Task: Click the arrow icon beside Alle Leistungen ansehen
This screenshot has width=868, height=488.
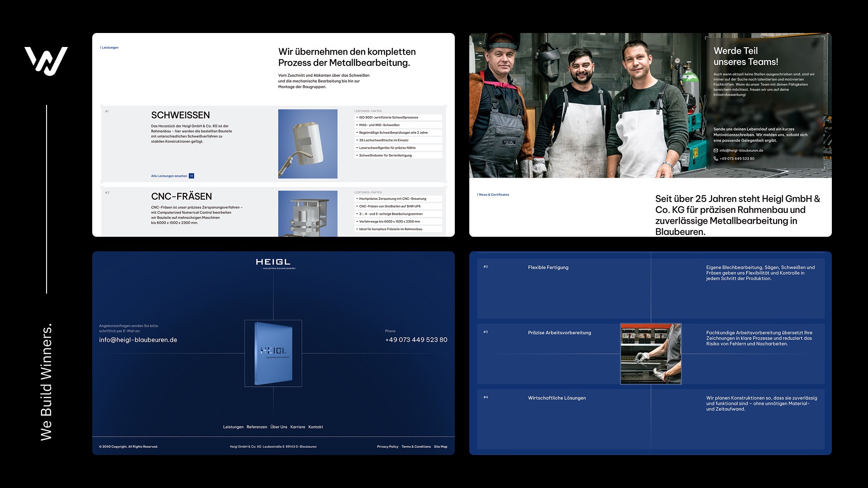Action: (191, 176)
